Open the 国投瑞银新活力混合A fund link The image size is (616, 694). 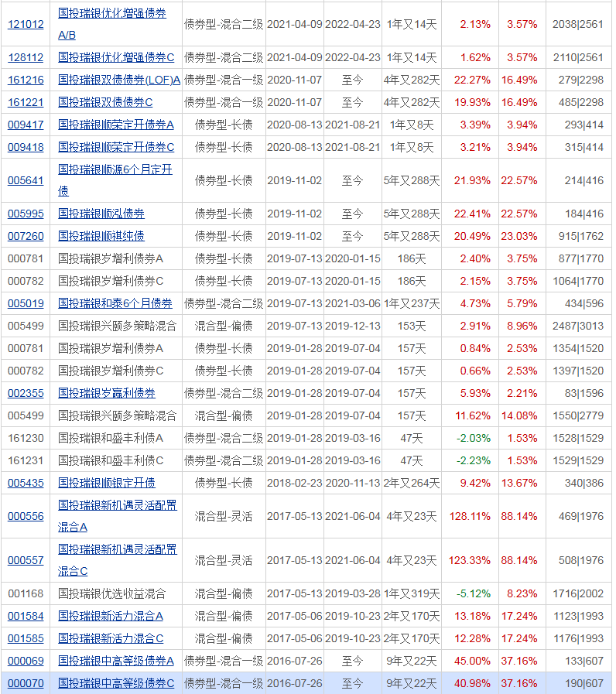[x=111, y=617]
